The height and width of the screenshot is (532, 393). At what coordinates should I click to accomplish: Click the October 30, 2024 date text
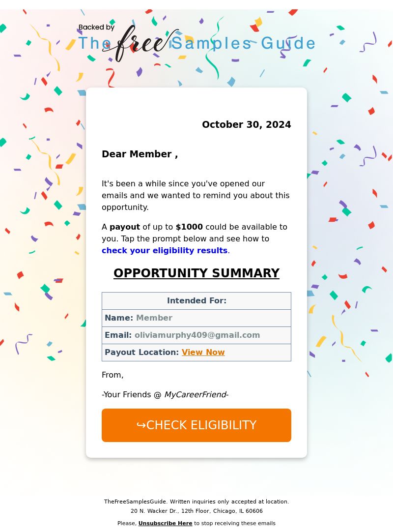247,124
